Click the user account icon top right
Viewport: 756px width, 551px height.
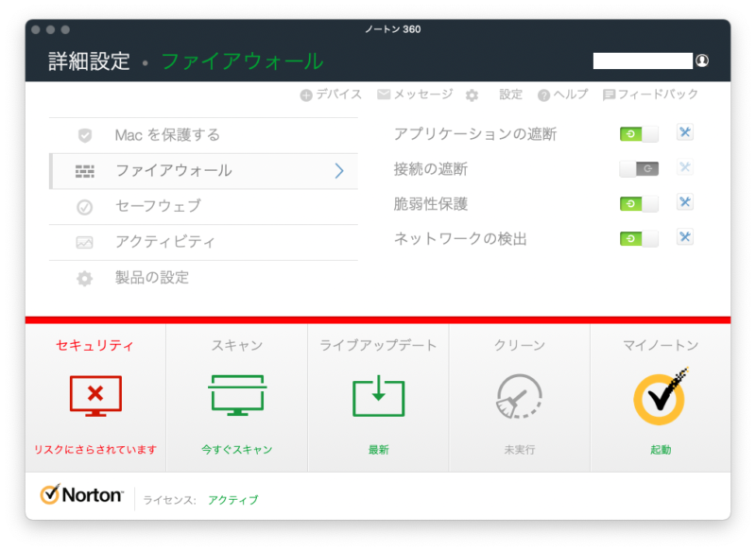point(700,59)
